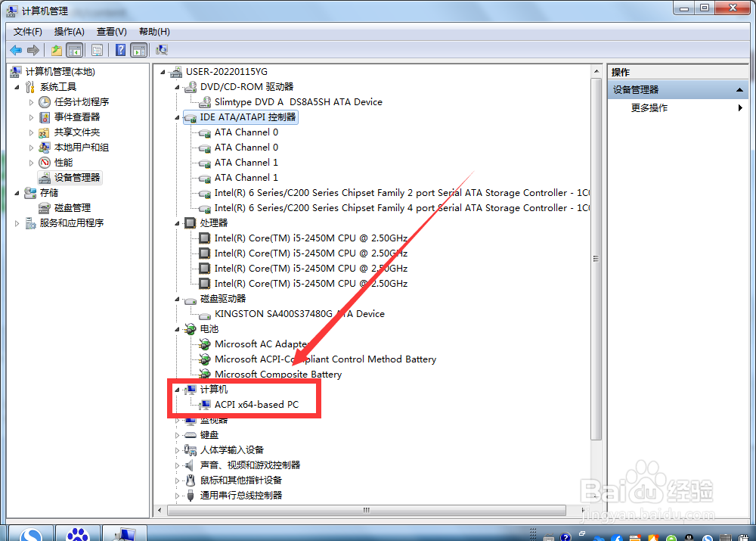Viewport: 756px width, 541px height.
Task: Toggle the Show/Hide Action Pane icon
Action: pyautogui.click(x=139, y=50)
